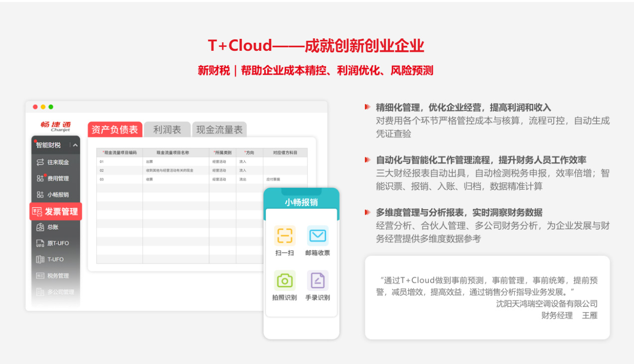634x364 pixels.
Task: Click the 方向 column header
Action: 249,152
